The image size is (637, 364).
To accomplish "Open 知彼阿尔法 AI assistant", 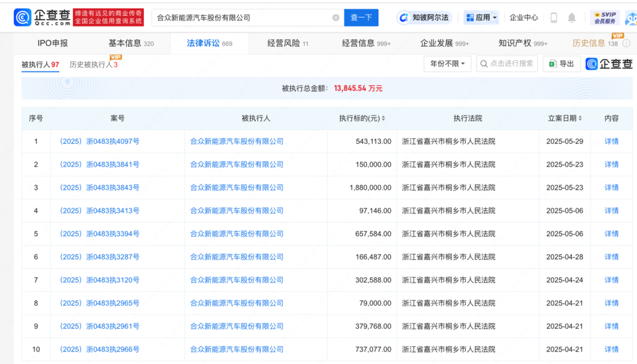I will [424, 17].
